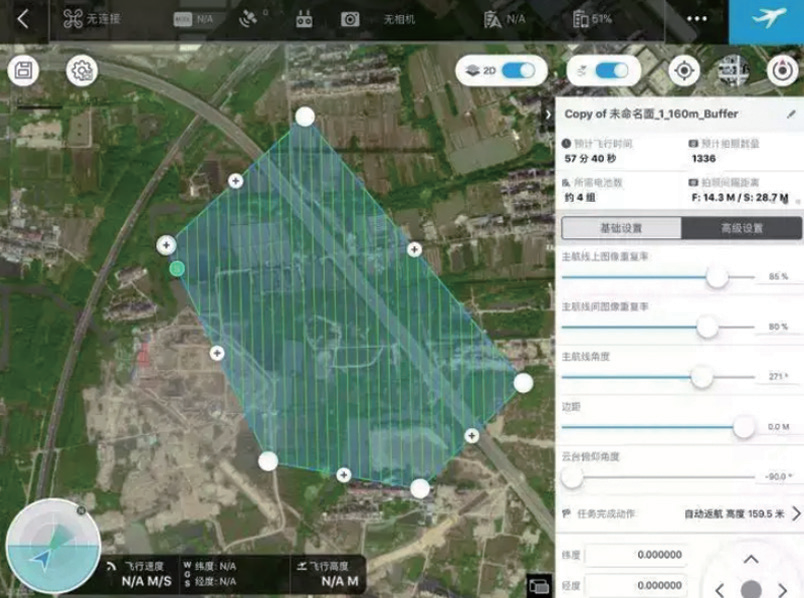Tap the satellite GPS signal icon
This screenshot has height=598, width=804.
[x=248, y=19]
